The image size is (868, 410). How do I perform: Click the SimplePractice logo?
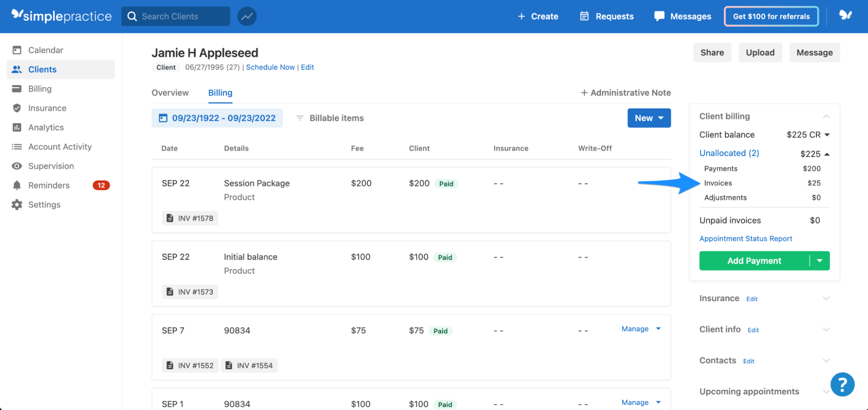click(61, 16)
